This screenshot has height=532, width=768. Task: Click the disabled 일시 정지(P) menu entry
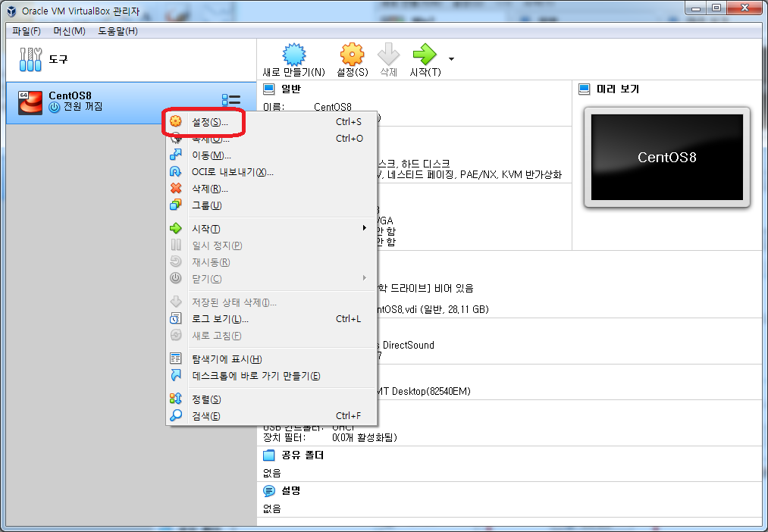(271, 246)
